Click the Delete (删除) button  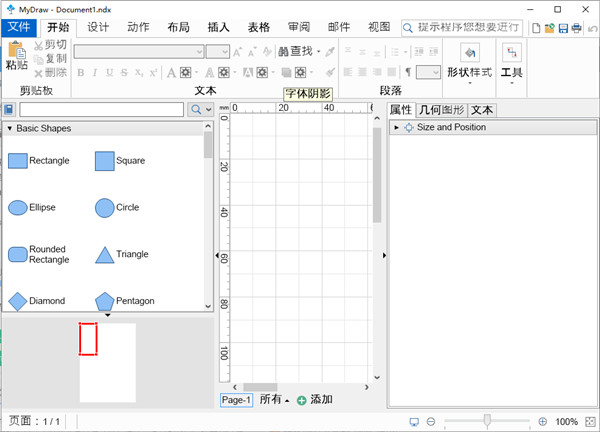point(50,72)
